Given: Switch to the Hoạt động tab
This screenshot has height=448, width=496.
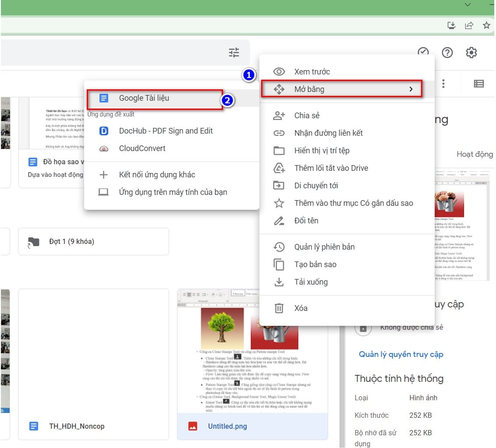Looking at the screenshot, I should [475, 154].
